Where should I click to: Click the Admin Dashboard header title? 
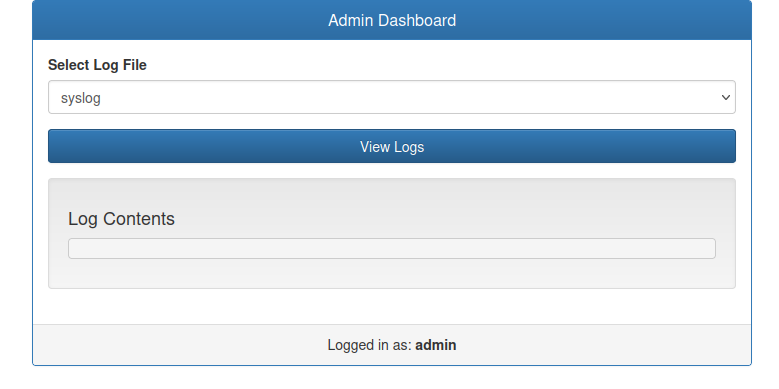[x=391, y=20]
